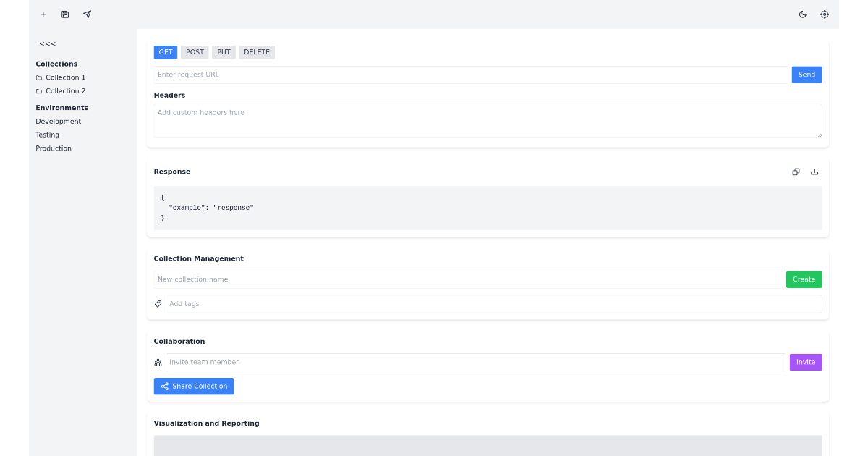Save the request using the disk icon

(x=64, y=14)
